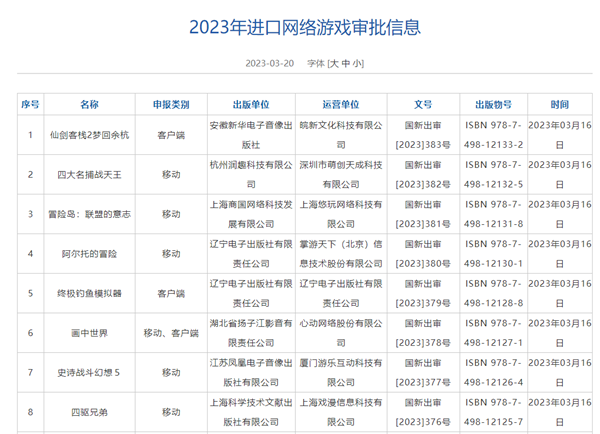Click the 时间 column header

(x=560, y=103)
